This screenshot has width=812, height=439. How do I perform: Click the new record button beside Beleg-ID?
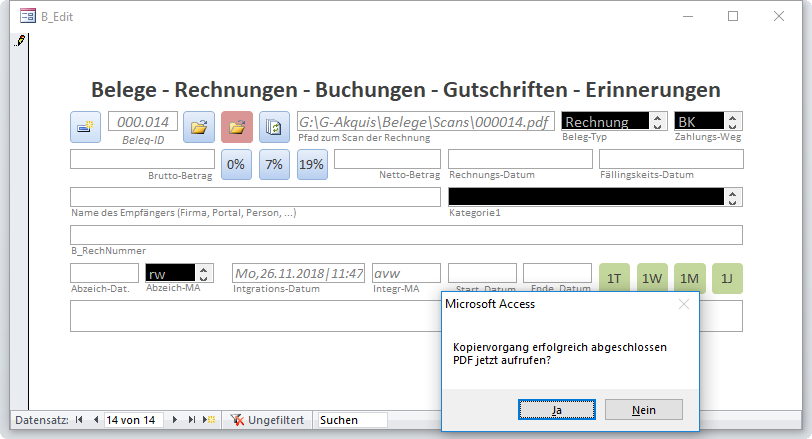point(85,127)
